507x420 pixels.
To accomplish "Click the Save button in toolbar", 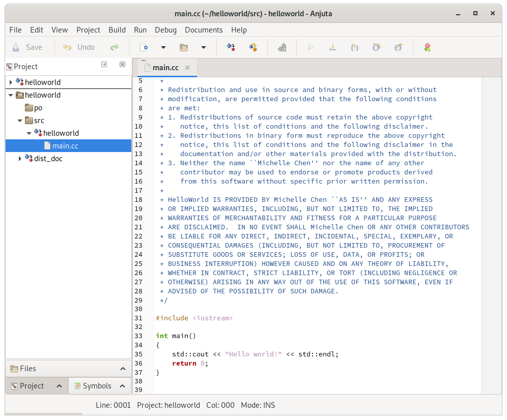I will pos(27,47).
